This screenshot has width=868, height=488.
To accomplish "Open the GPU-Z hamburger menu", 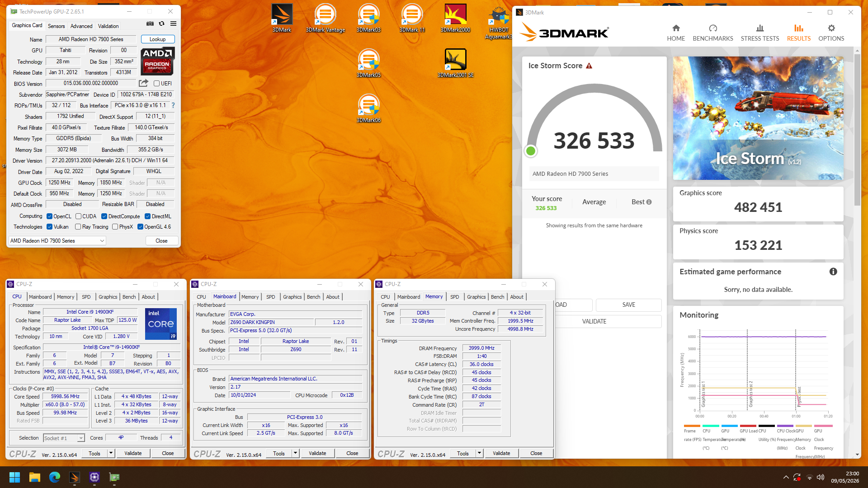I will [x=173, y=24].
